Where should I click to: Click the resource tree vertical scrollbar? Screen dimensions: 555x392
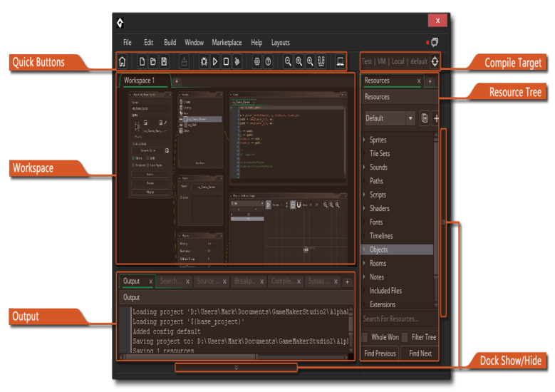coord(436,220)
